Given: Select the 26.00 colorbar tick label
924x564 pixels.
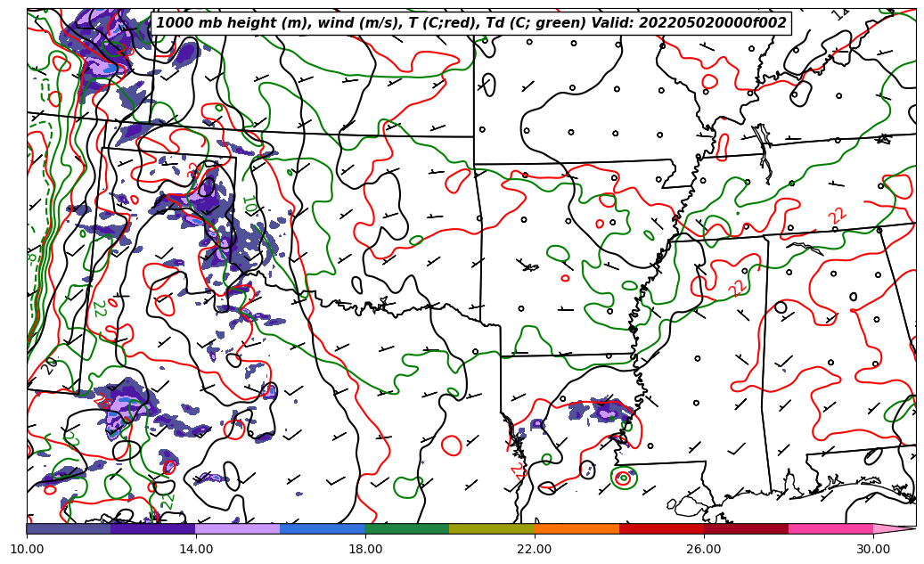Looking at the screenshot, I should click(704, 549).
